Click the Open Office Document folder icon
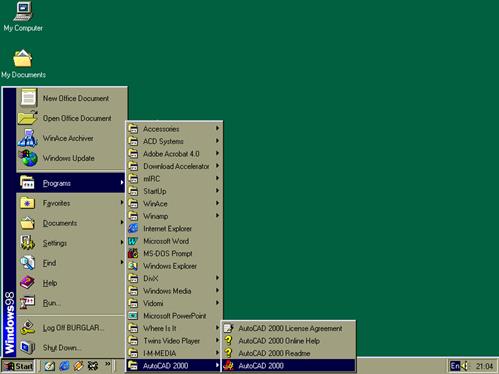This screenshot has height=374, width=499. point(28,118)
